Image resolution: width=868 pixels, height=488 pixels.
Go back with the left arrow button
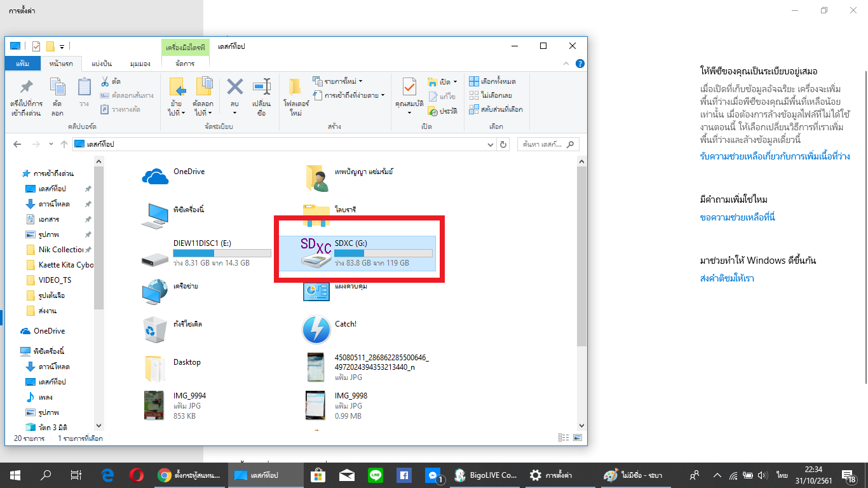click(x=17, y=144)
